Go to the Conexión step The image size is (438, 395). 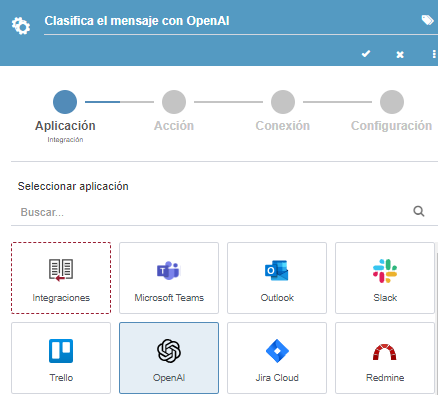[x=283, y=102]
